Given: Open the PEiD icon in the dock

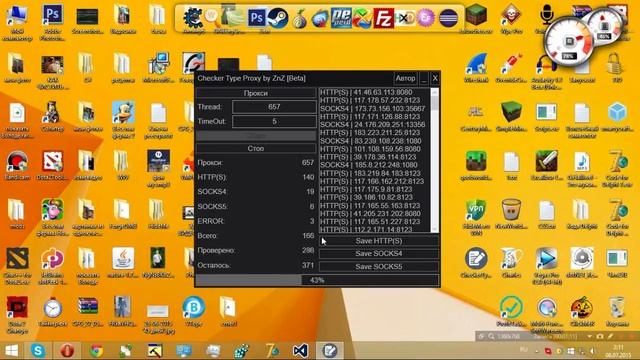Looking at the screenshot, I should click(x=341, y=18).
